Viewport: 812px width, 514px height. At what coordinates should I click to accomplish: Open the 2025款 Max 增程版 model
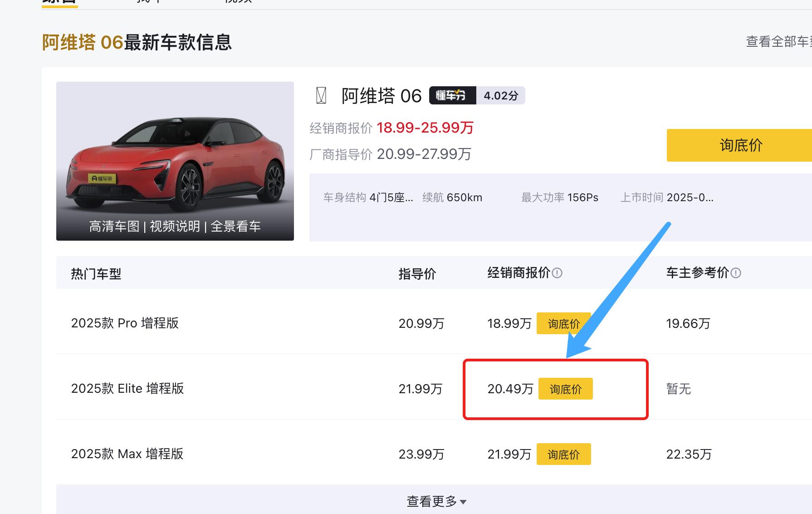[127, 454]
